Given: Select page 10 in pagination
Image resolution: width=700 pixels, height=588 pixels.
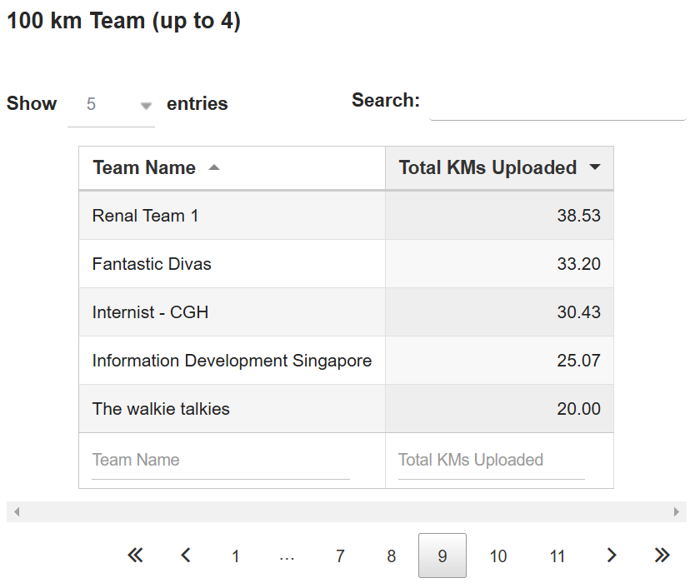Looking at the screenshot, I should point(498,556).
